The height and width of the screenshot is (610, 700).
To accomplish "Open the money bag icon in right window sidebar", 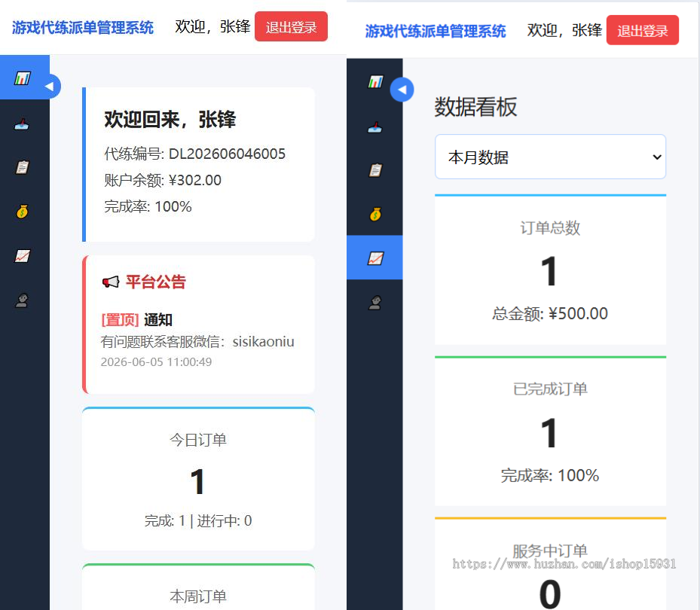I will tap(375, 214).
